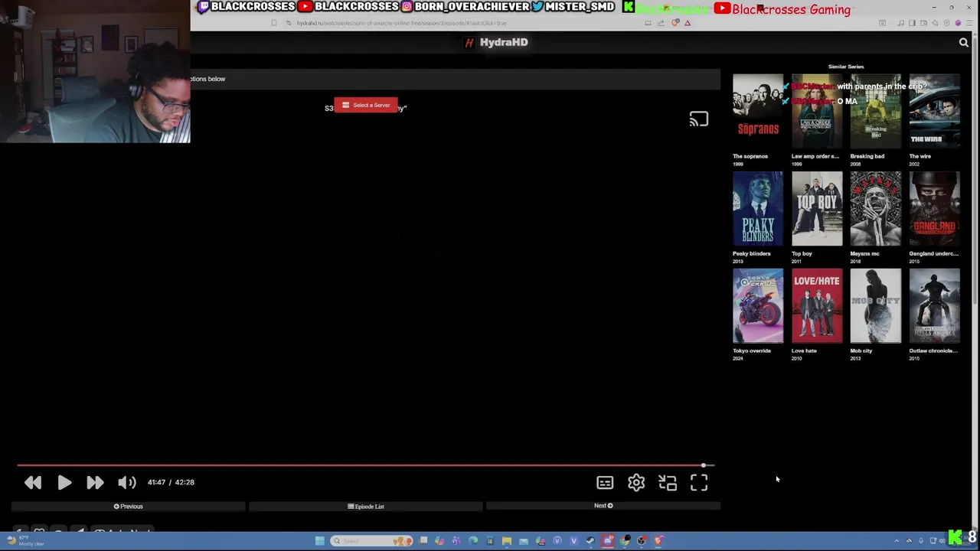Switch to Brave browser in the taskbar
This screenshot has height=551, width=980.
658,541
